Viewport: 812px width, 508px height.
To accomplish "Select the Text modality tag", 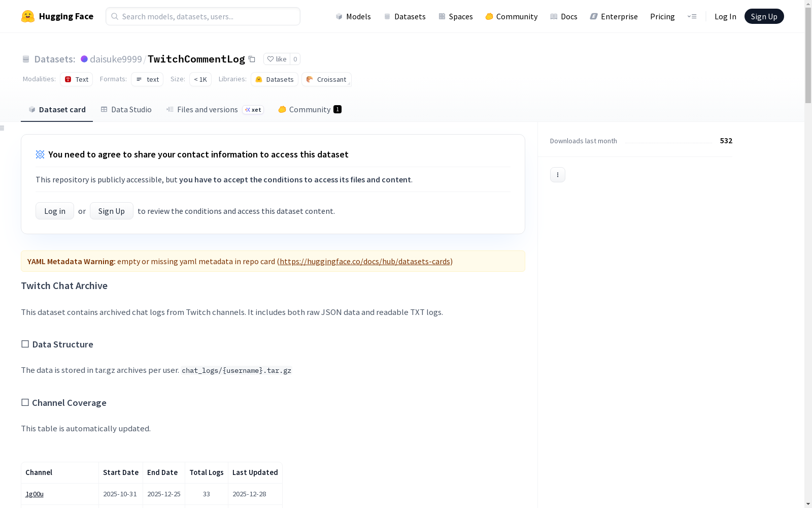I will (x=76, y=79).
